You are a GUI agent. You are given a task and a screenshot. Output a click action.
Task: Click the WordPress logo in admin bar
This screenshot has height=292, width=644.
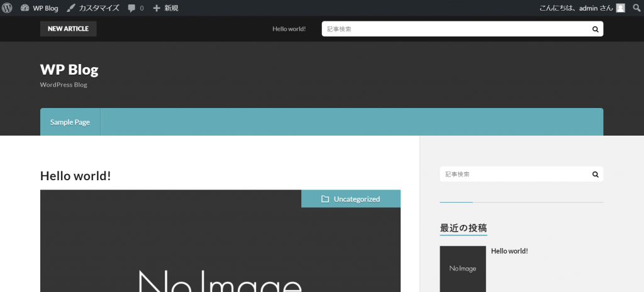coord(8,8)
